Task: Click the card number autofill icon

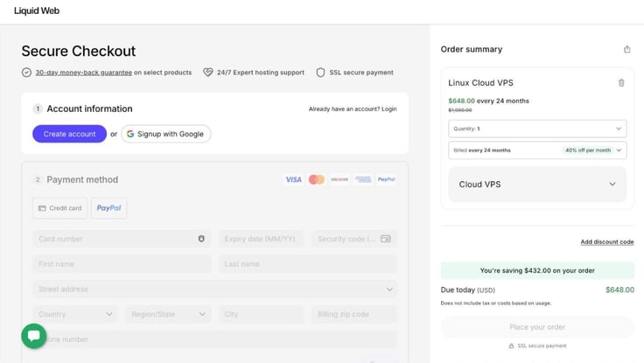Action: (x=201, y=239)
